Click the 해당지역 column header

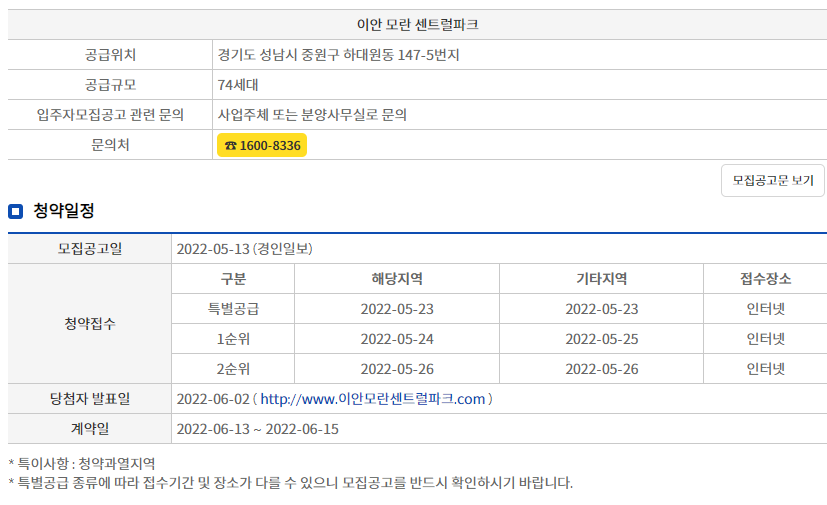coord(397,279)
